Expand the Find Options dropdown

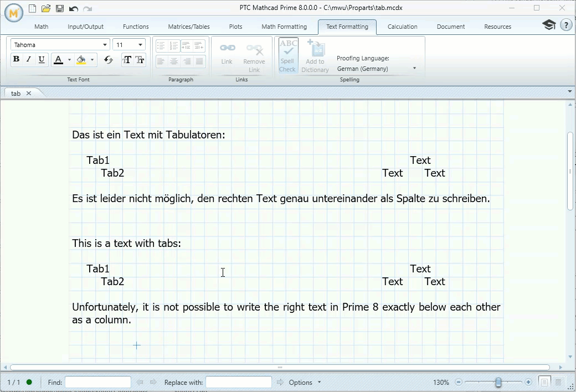319,382
